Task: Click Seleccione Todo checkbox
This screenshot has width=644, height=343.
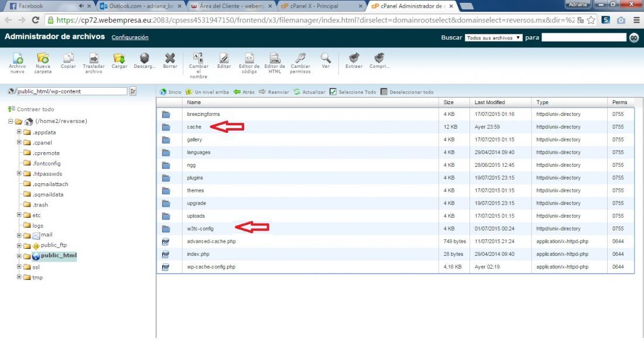Action: click(333, 92)
